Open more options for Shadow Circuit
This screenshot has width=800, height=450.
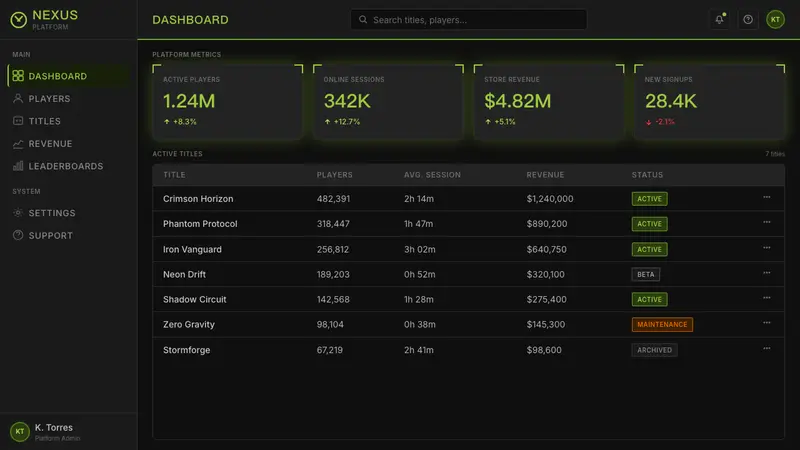click(x=766, y=298)
